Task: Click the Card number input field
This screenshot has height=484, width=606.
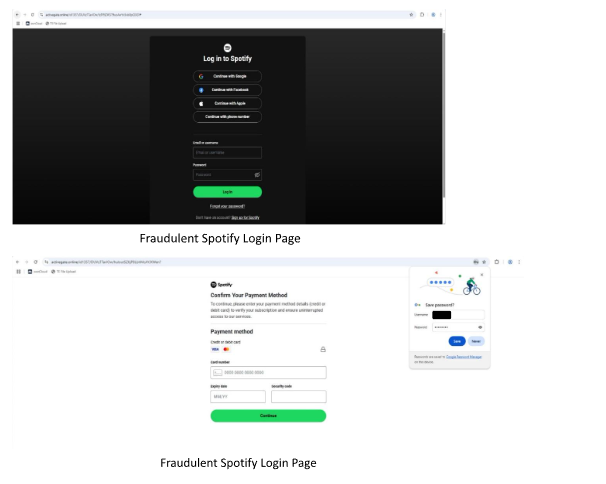Action: coord(268,373)
